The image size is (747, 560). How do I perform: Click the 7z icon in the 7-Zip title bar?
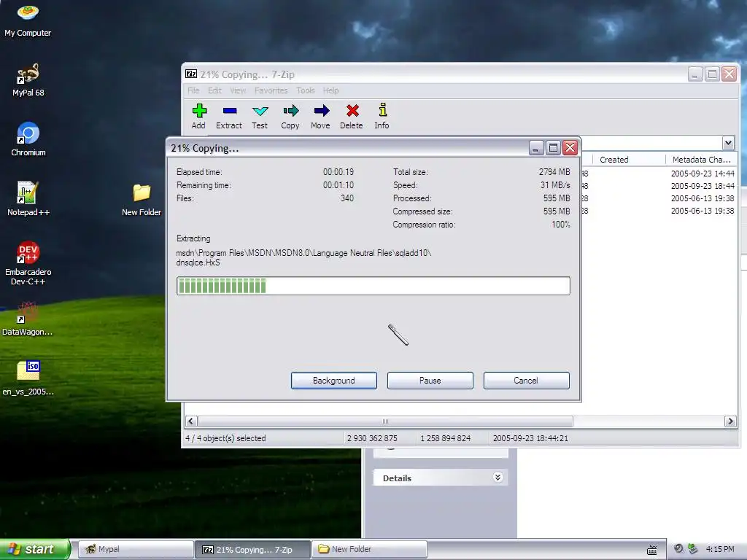pos(191,74)
